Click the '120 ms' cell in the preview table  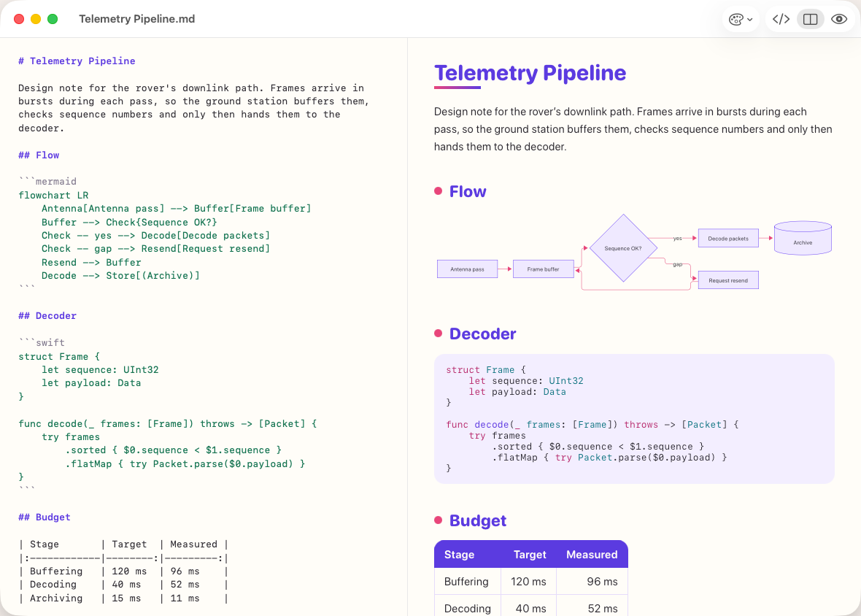(x=528, y=582)
